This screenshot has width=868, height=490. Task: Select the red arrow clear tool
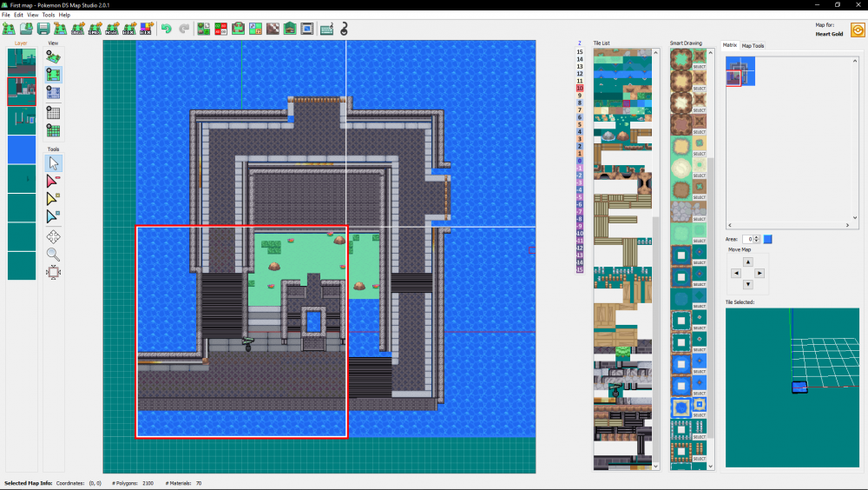tap(53, 182)
